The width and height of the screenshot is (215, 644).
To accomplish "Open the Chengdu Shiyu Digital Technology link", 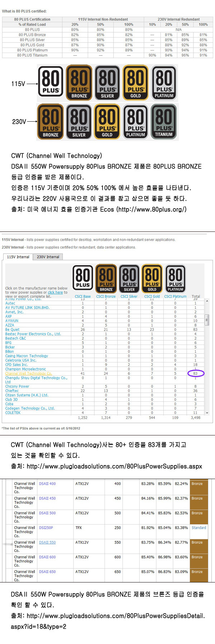I will point(36,380).
